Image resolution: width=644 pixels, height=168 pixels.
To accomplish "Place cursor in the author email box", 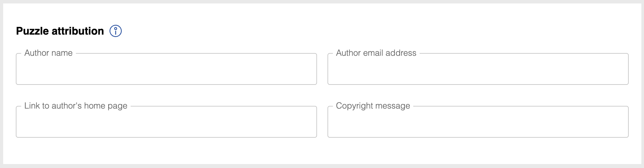I will click(478, 69).
